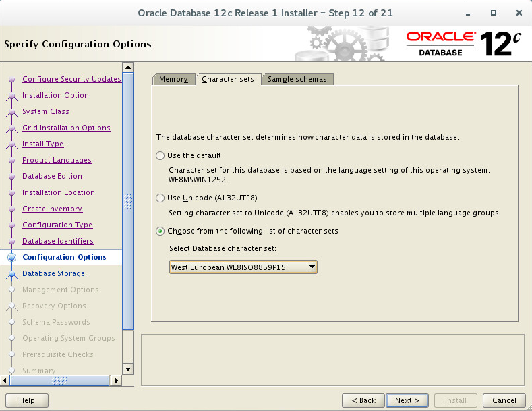Image resolution: width=532 pixels, height=411 pixels.
Task: Go to the Install Type step
Action: 42,144
